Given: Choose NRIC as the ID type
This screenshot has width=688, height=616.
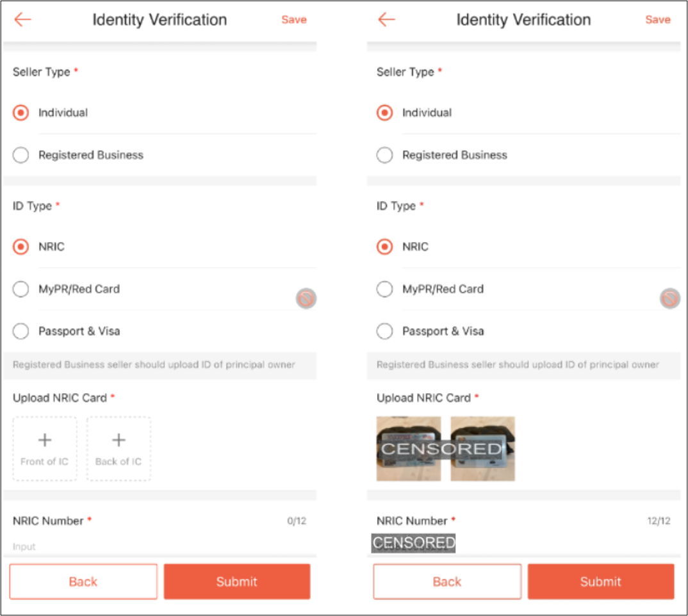Looking at the screenshot, I should click(x=20, y=247).
